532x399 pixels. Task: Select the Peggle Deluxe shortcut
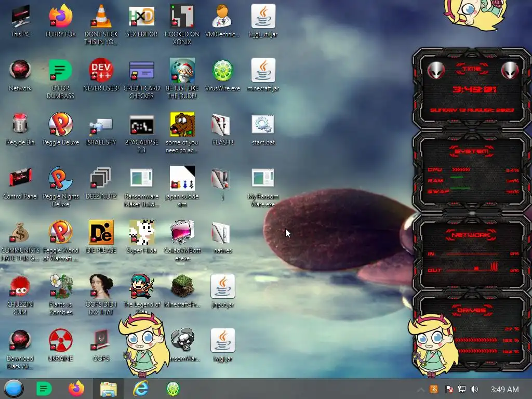pyautogui.click(x=60, y=124)
